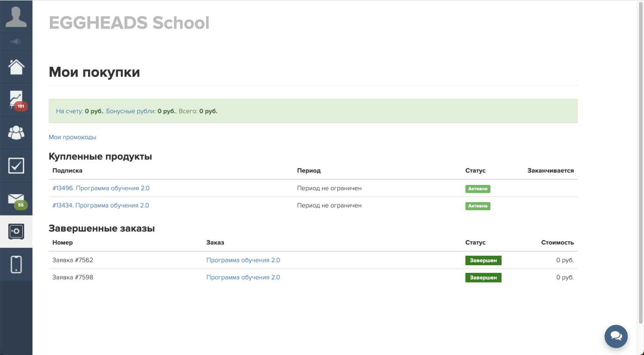Click the Завершенные заказы section heading
Image resolution: width=644 pixels, height=355 pixels.
click(102, 228)
